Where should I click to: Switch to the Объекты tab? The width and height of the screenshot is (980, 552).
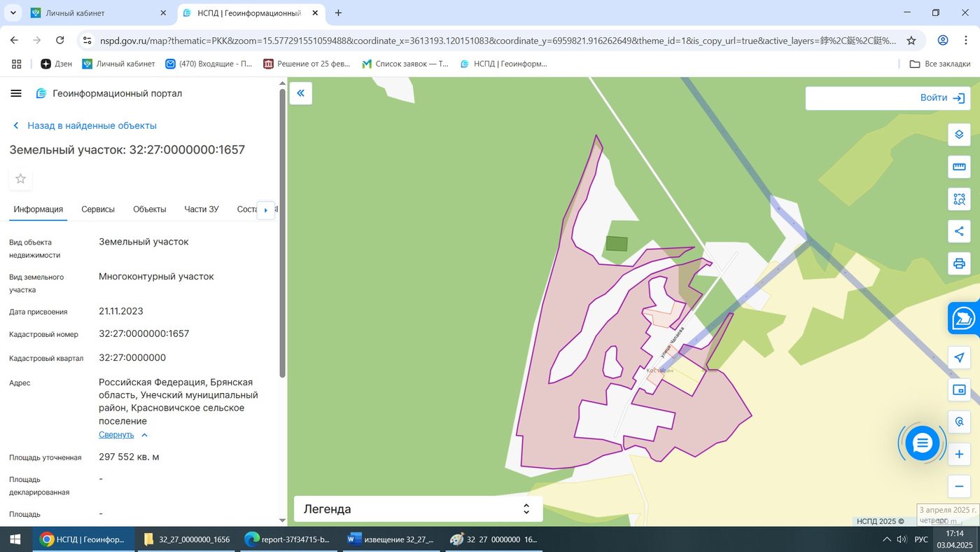(150, 209)
